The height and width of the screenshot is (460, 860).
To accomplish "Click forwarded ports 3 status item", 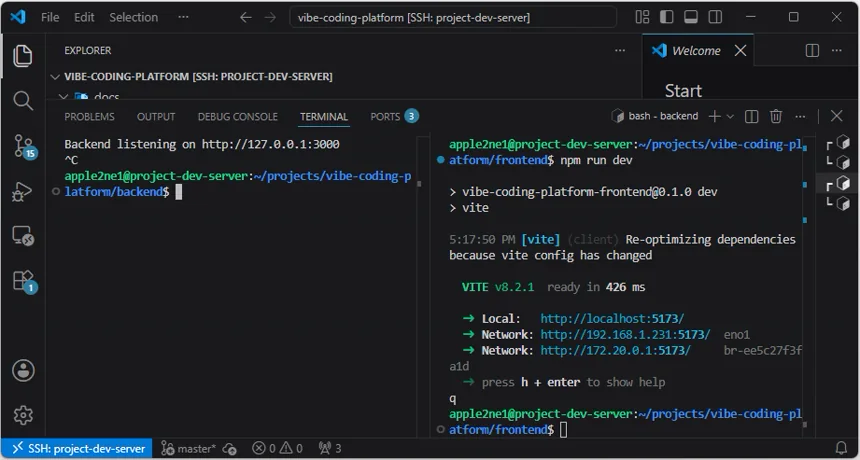I will (x=330, y=448).
